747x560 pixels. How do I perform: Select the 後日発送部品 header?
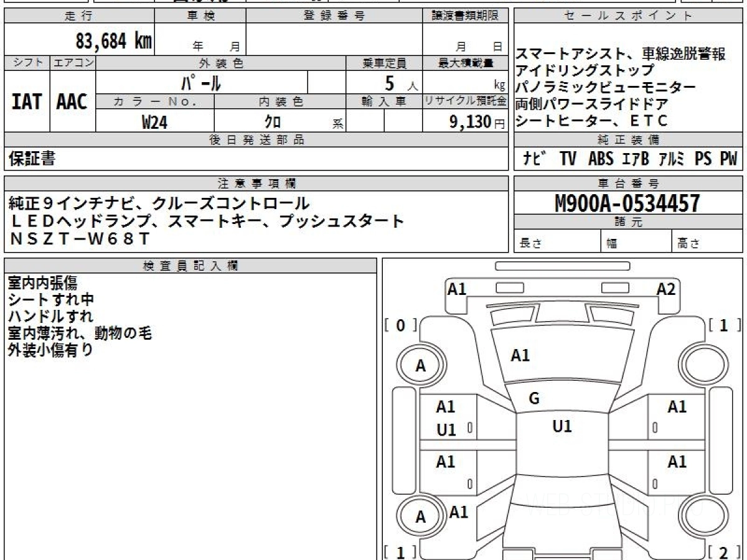[256, 140]
